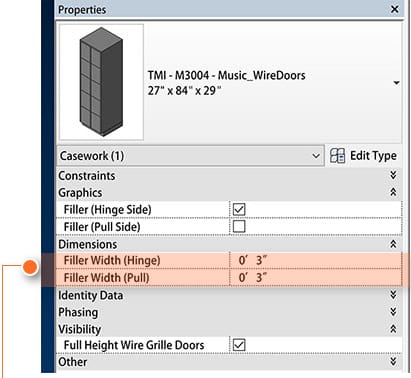
Task: Click the TMI - M3004 - Music_WireDoors type name
Action: tap(226, 75)
